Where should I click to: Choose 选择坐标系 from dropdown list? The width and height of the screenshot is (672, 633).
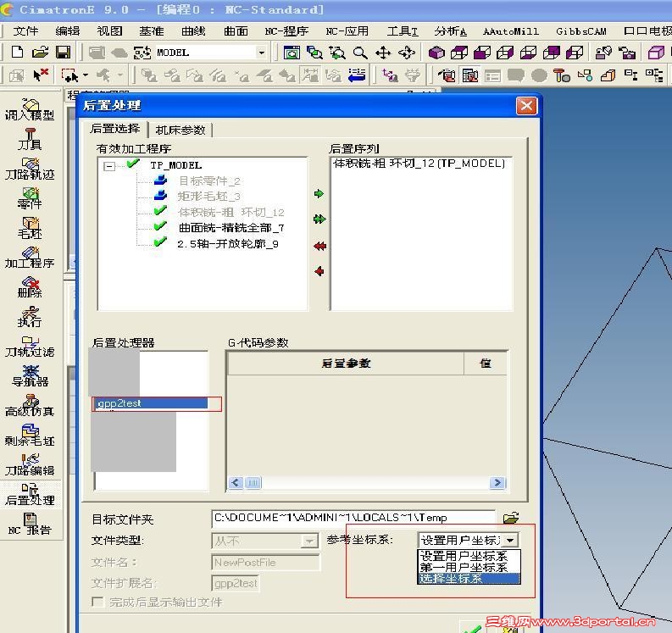[x=469, y=579]
